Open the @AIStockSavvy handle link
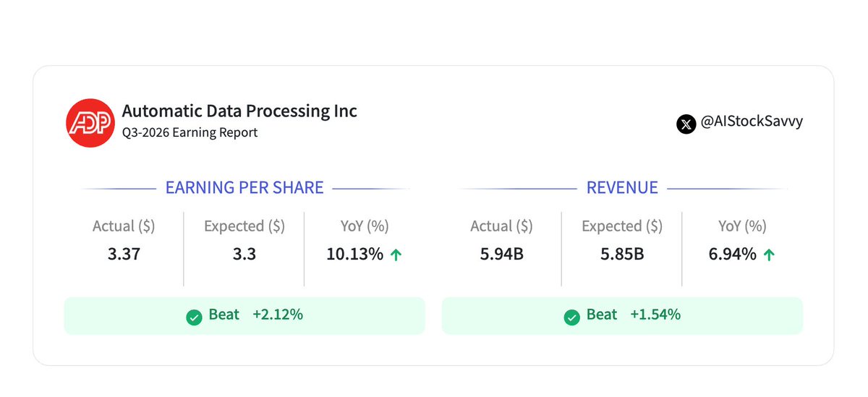This screenshot has height=397, width=868. (751, 121)
